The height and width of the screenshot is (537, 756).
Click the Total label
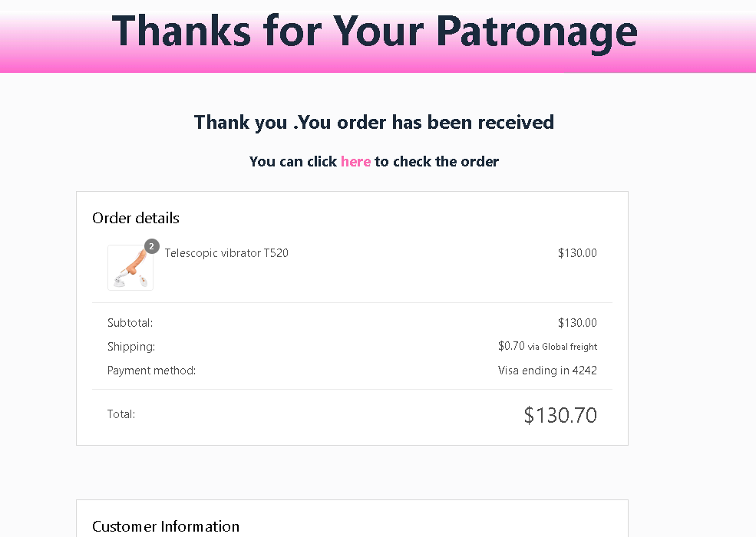click(121, 414)
